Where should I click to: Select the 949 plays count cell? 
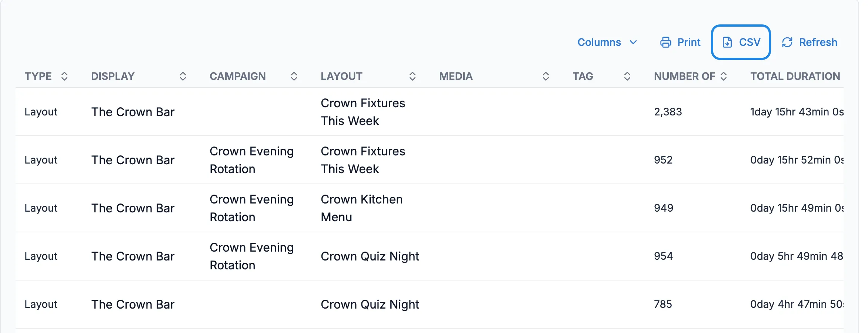(664, 208)
